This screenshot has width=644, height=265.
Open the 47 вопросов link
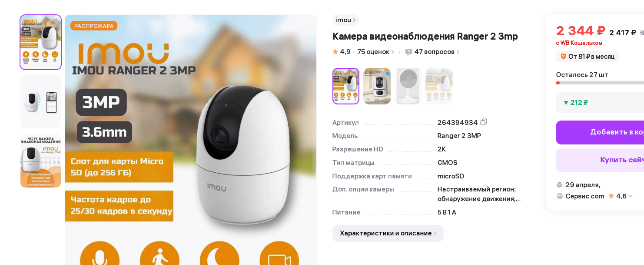click(x=436, y=52)
